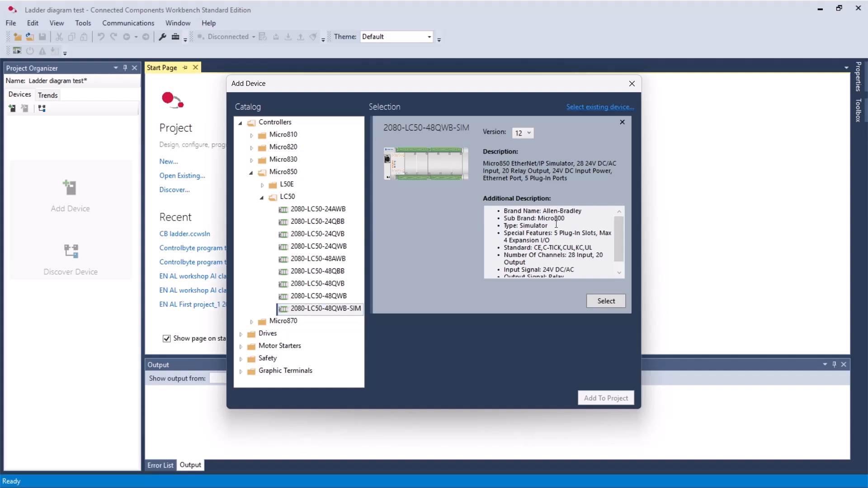This screenshot has height=488, width=868.
Task: Click the Discover devices icon in Project Organizer toolbar
Action: (x=42, y=108)
